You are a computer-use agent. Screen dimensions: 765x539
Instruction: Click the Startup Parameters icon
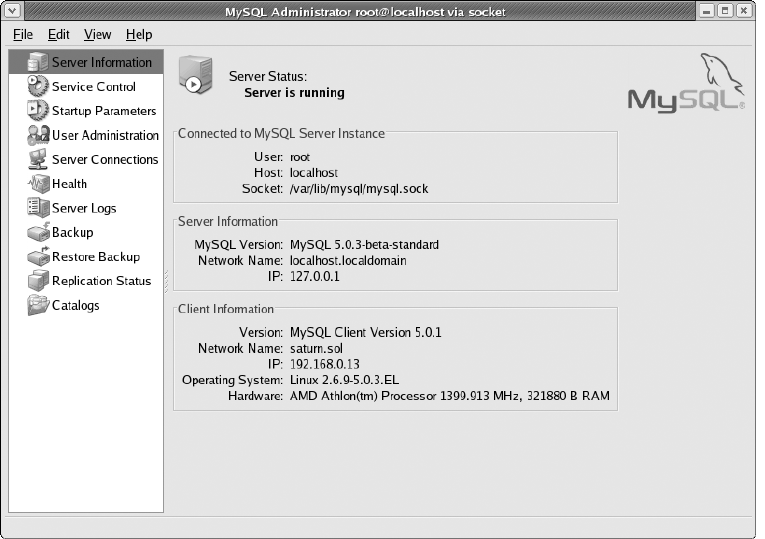38,111
